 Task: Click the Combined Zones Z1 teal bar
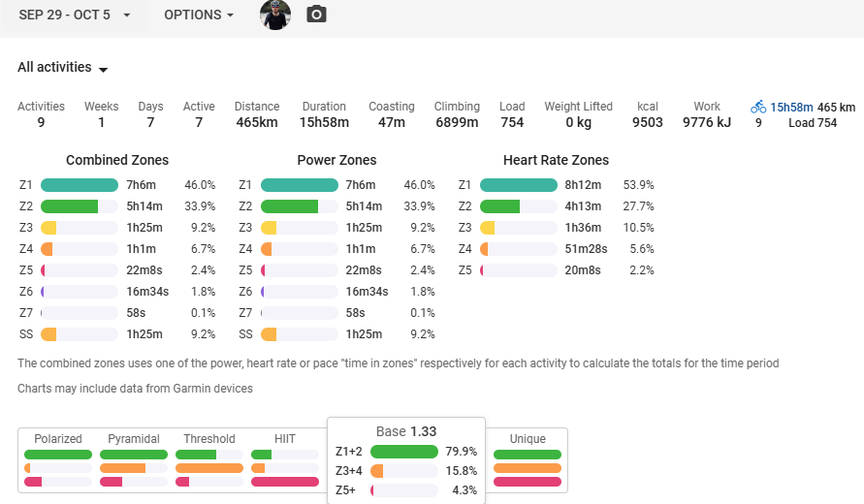tap(80, 185)
